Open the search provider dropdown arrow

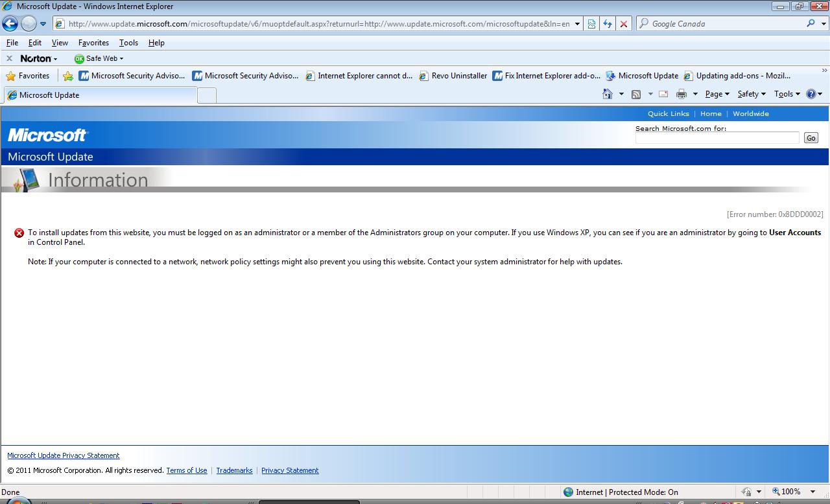click(823, 24)
